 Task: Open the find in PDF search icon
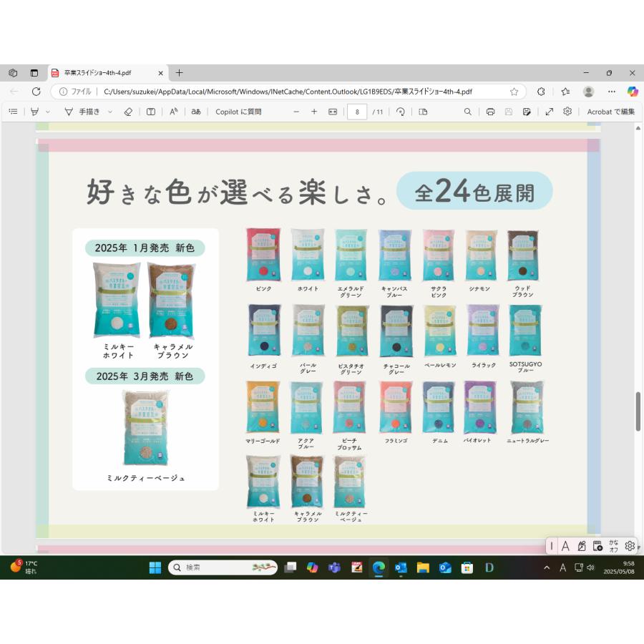pos(467,112)
